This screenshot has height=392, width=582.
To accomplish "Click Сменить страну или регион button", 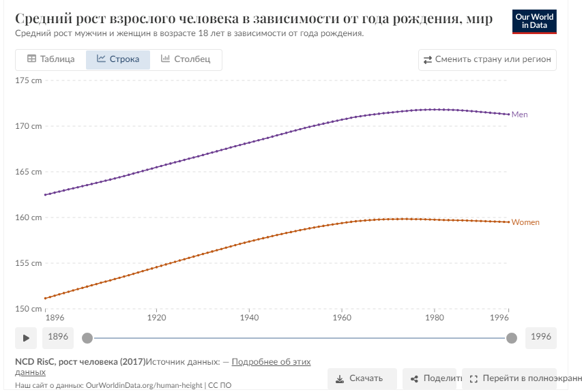I will 487,59.
